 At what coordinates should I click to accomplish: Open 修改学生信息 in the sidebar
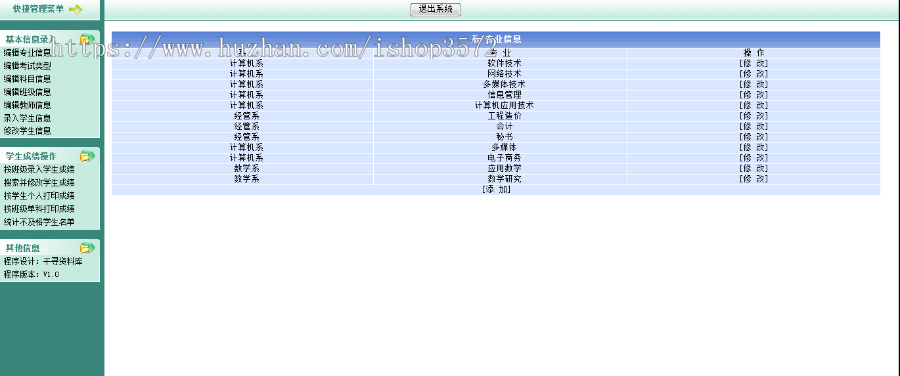pos(28,130)
